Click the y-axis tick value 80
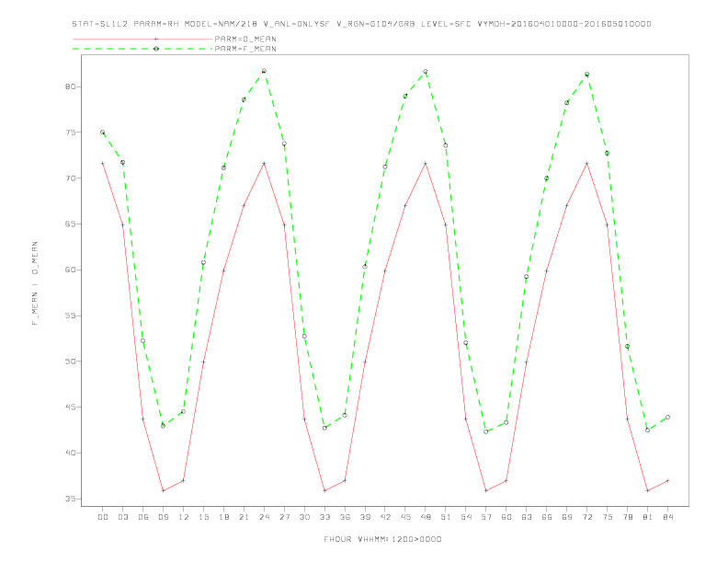Viewport: 728px width, 563px height. tap(70, 86)
